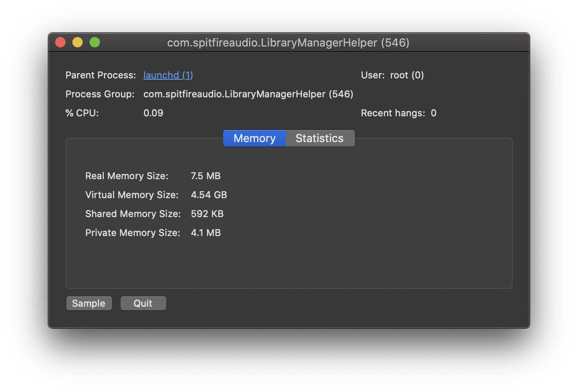
Task: Switch to the Statistics tab
Action: (x=320, y=138)
